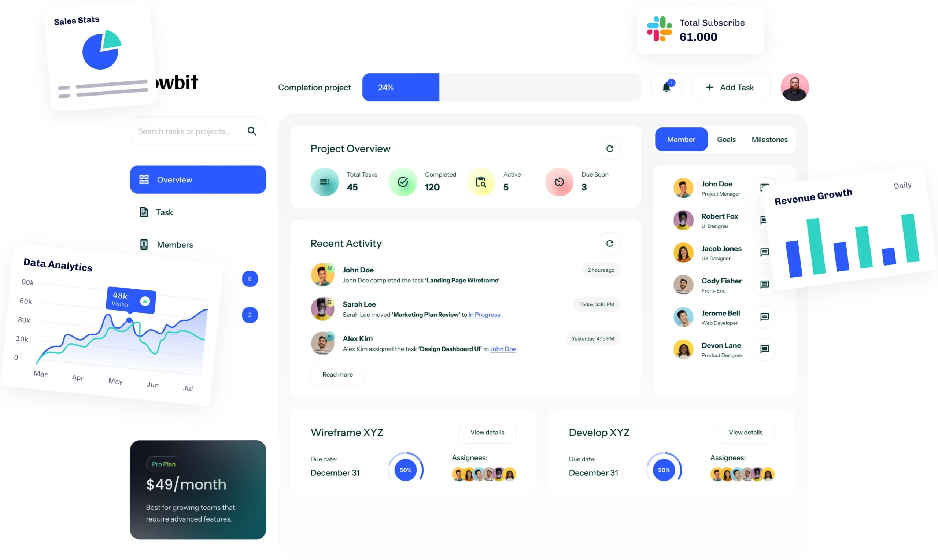
Task: Click Read more under Recent Activity
Action: click(338, 374)
